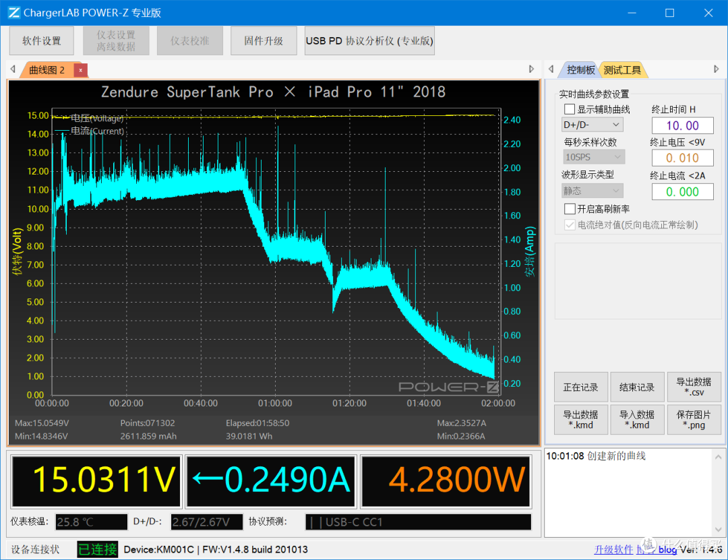
Task: Open the 10SPS sampling rate dropdown
Action: click(x=594, y=157)
